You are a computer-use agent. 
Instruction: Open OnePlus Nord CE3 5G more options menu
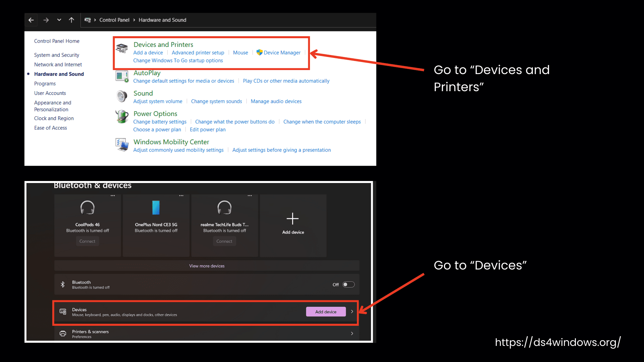click(x=181, y=195)
